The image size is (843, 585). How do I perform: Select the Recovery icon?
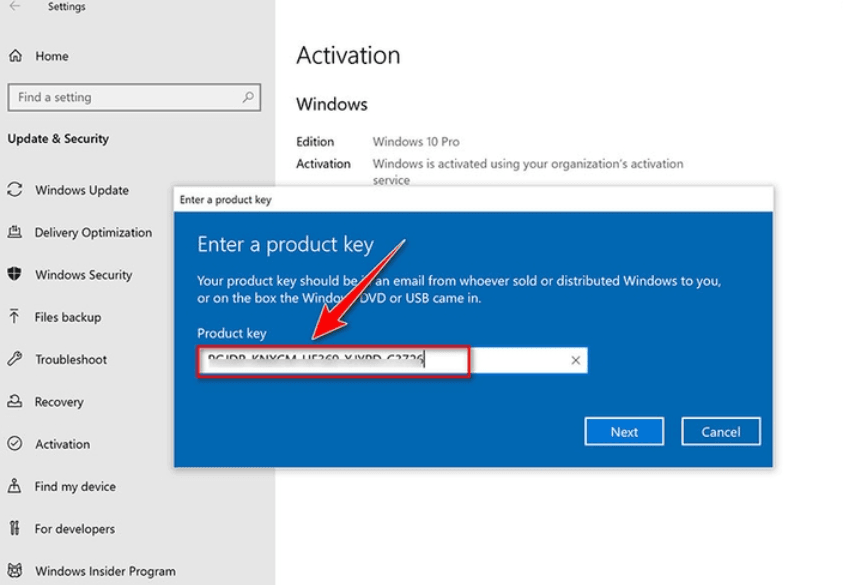click(x=15, y=401)
